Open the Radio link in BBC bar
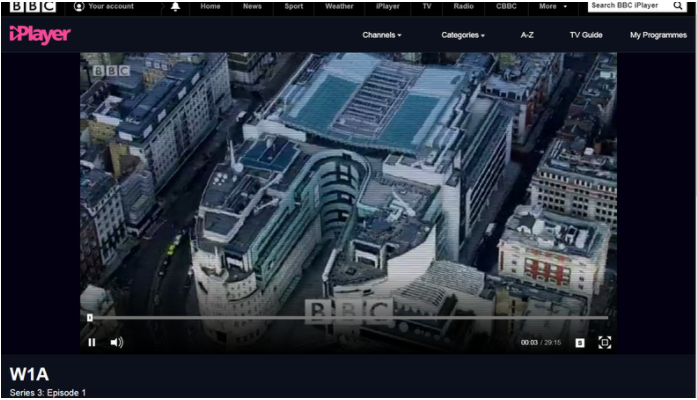This screenshot has width=697, height=400. pos(464,6)
